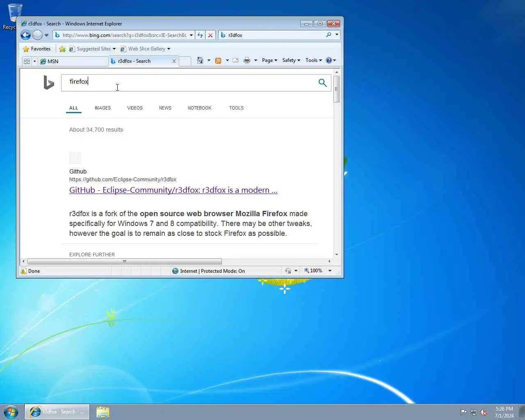
Task: Open the Windows Start button
Action: coord(11,412)
